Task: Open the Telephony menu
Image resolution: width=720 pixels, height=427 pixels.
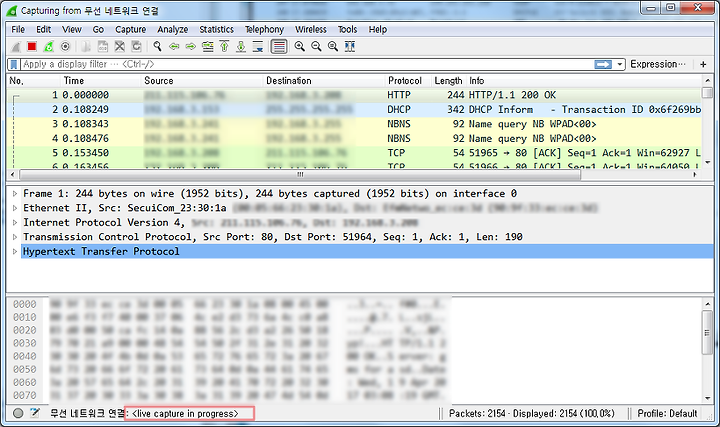Action: 264,29
